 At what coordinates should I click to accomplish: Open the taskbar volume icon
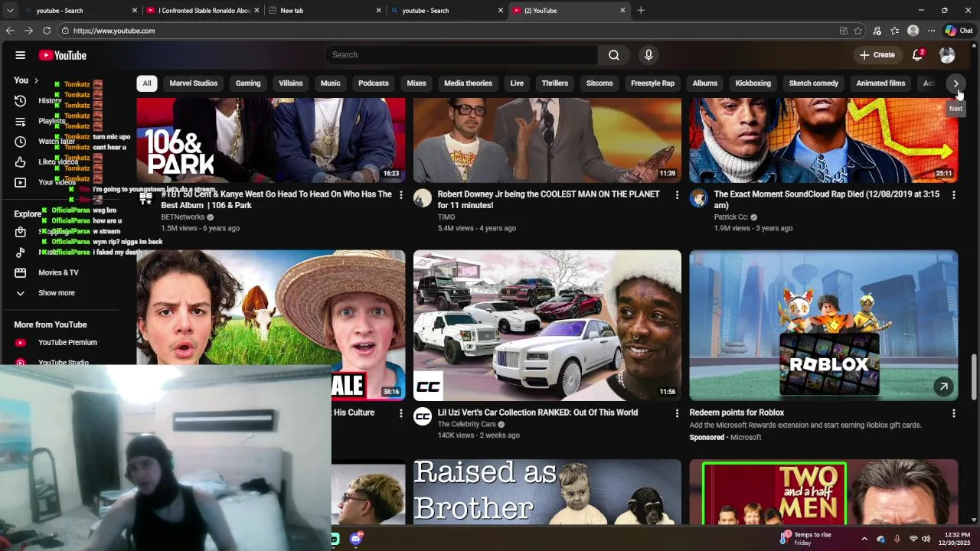[926, 539]
